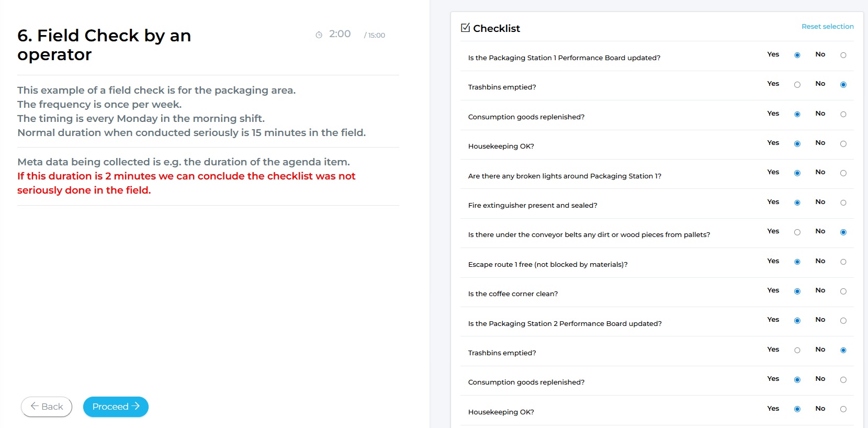Select Yes for dirt under the conveyor belts
Image resolution: width=868 pixels, height=428 pixels.
[x=797, y=232]
